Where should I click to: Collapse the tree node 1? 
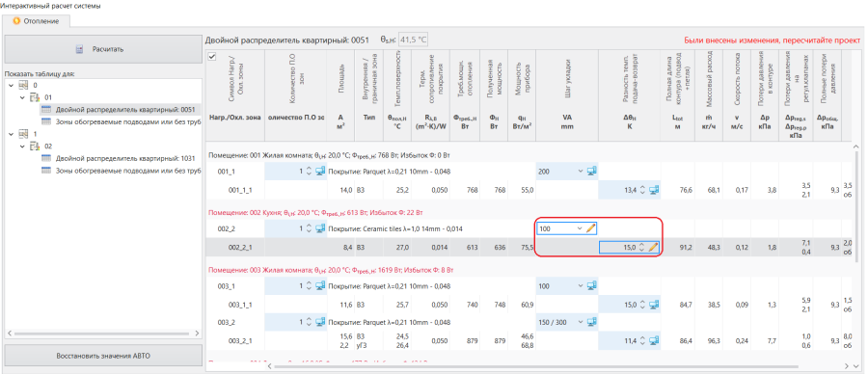point(10,134)
